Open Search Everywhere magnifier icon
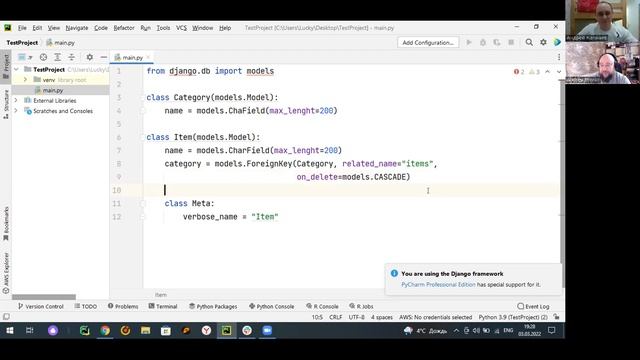This screenshot has width=640, height=360. pos(529,42)
